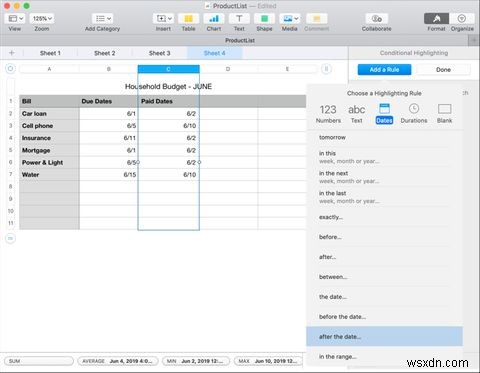Screen dimensions: 480x373
Task: Choose the Numbers rule category
Action: coord(328,114)
